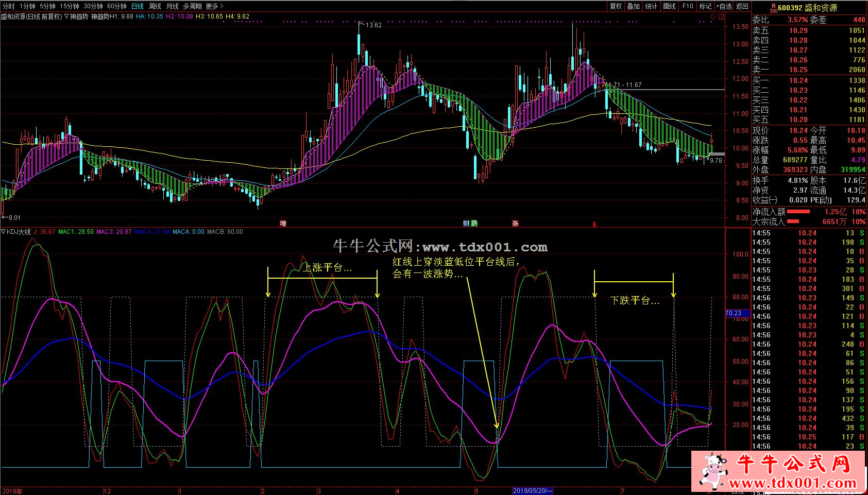Click the 量比 4.79 value
868x495 pixels.
858,160
